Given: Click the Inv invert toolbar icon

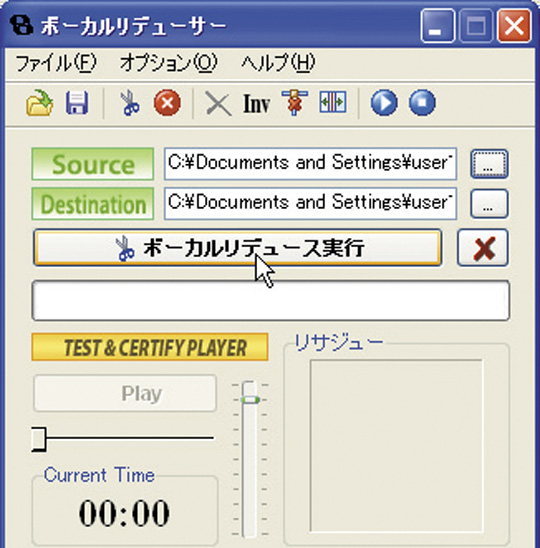Looking at the screenshot, I should coord(256,104).
